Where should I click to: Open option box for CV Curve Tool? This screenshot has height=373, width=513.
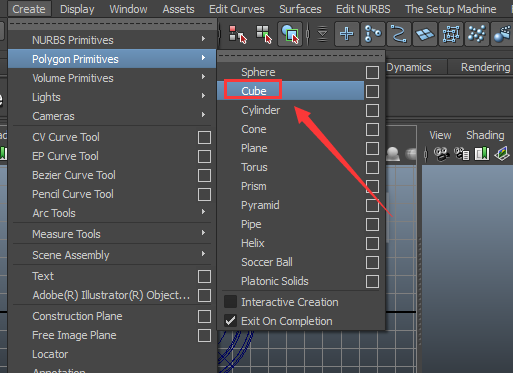[x=204, y=137]
